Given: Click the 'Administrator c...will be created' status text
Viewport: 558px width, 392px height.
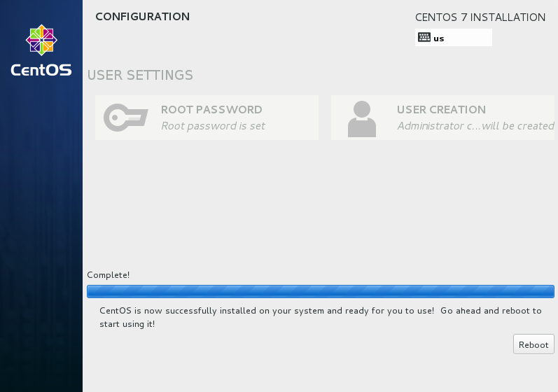Looking at the screenshot, I should (x=475, y=126).
